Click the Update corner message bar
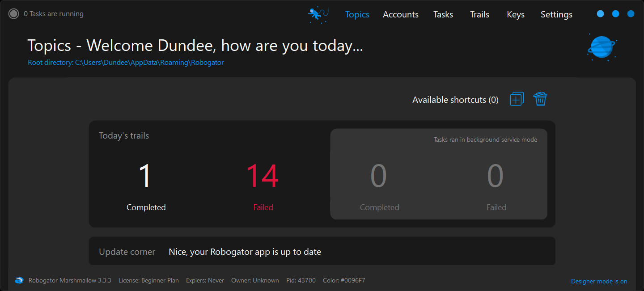This screenshot has width=644, height=291. coord(322,252)
